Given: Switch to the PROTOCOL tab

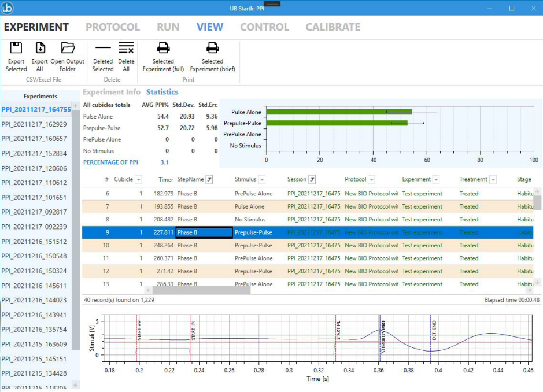Looking at the screenshot, I should [113, 27].
